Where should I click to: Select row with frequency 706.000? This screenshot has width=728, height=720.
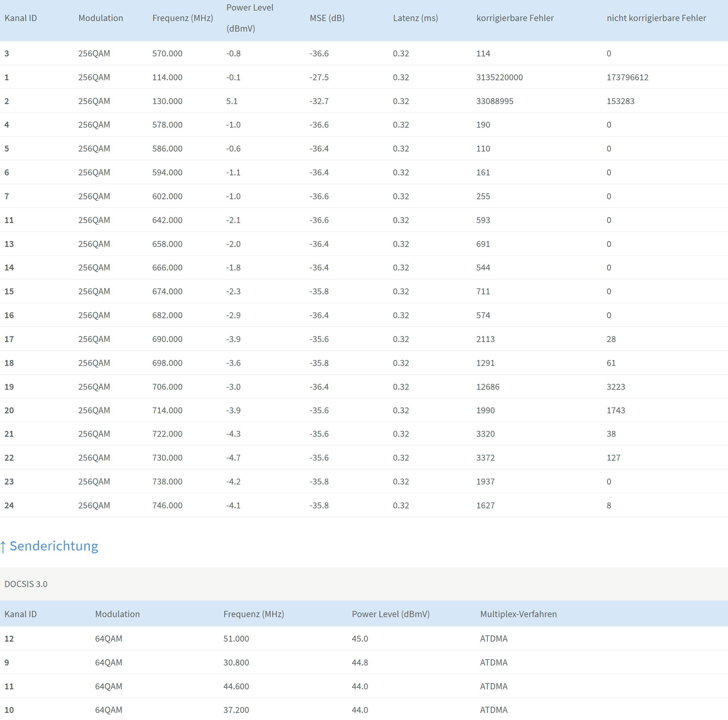coord(167,387)
